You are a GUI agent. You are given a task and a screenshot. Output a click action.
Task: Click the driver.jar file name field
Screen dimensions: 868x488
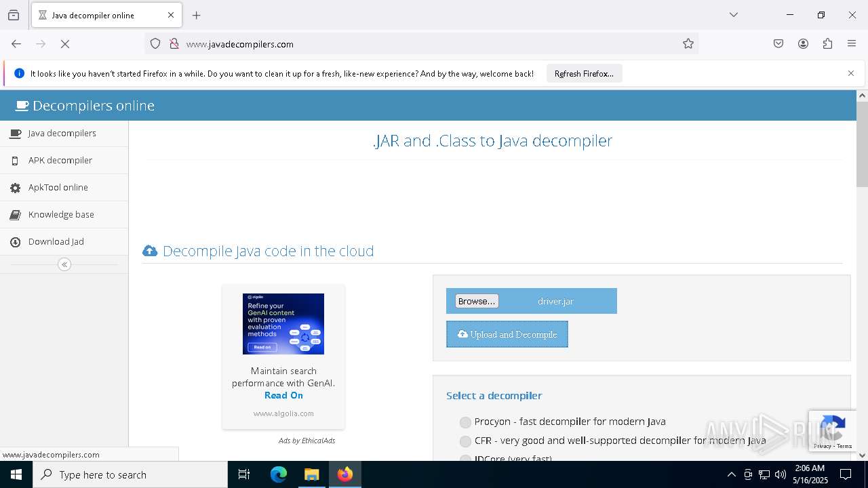pyautogui.click(x=556, y=301)
